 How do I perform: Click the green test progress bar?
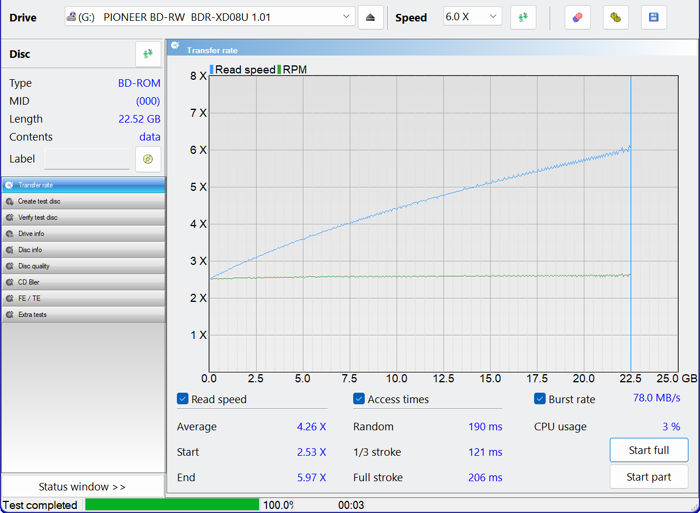(x=172, y=505)
